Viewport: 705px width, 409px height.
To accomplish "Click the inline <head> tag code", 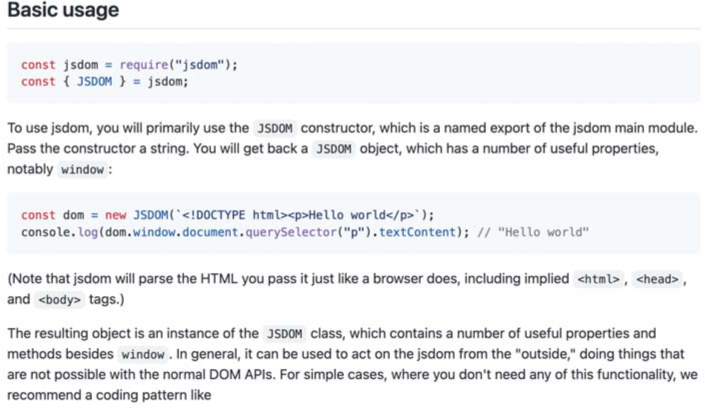I will tap(657, 279).
